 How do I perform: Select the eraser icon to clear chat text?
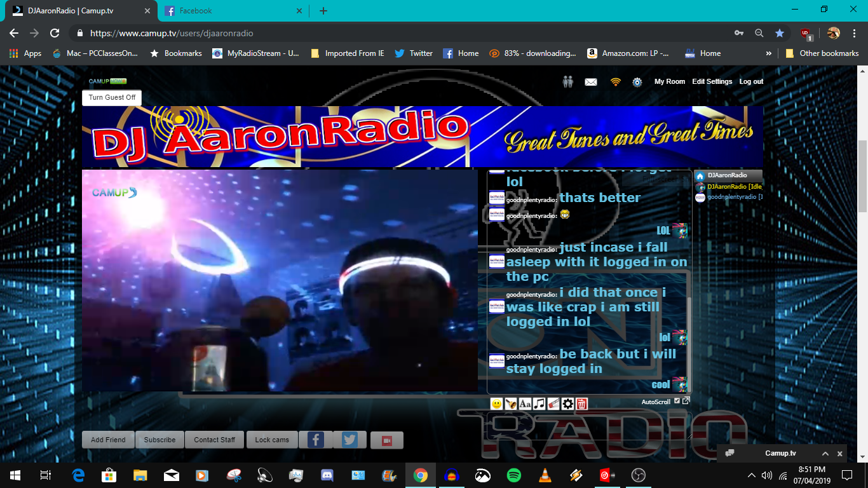553,403
